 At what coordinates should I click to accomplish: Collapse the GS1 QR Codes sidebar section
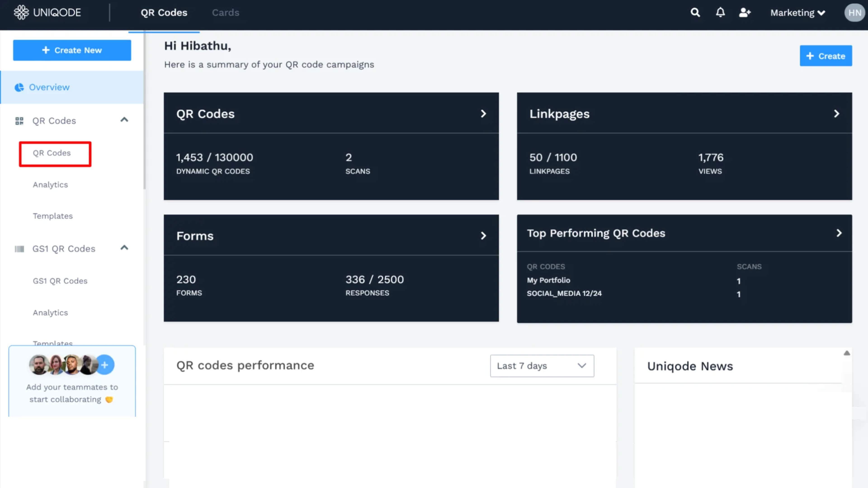pos(124,248)
